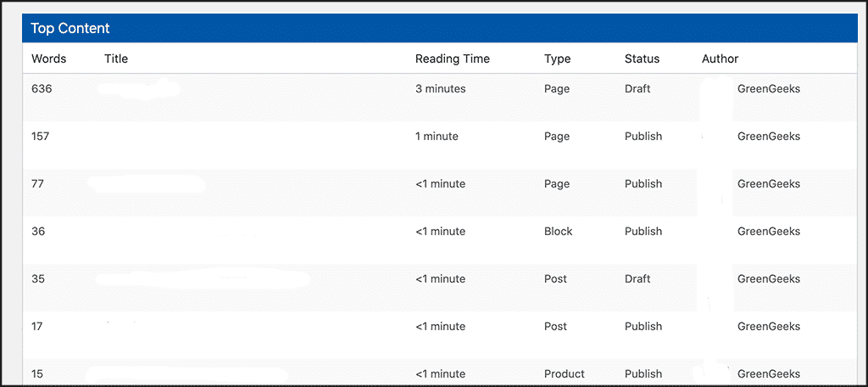Select the Draft status in the 35-word row

(637, 279)
